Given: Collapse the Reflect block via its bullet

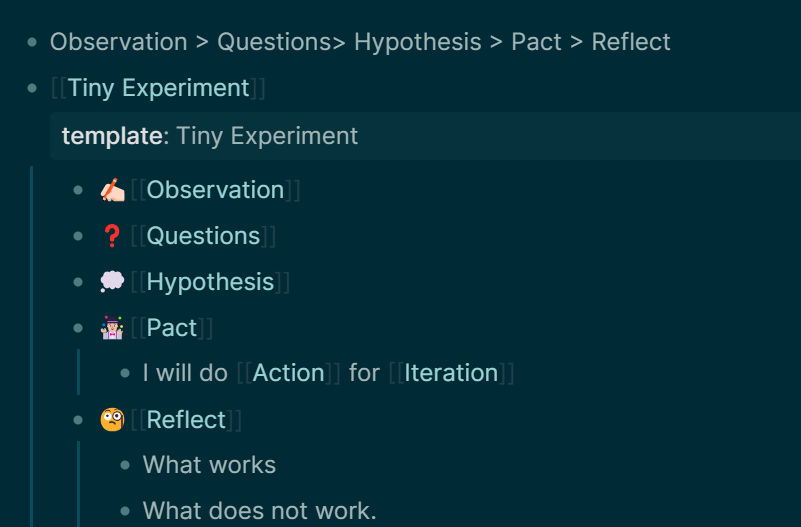Looking at the screenshot, I should tap(78, 420).
